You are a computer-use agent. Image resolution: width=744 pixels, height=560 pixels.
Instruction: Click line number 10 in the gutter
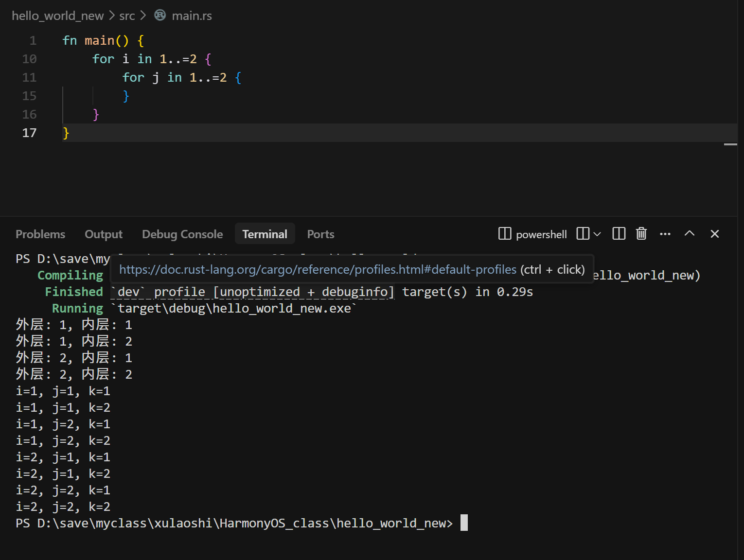point(29,59)
